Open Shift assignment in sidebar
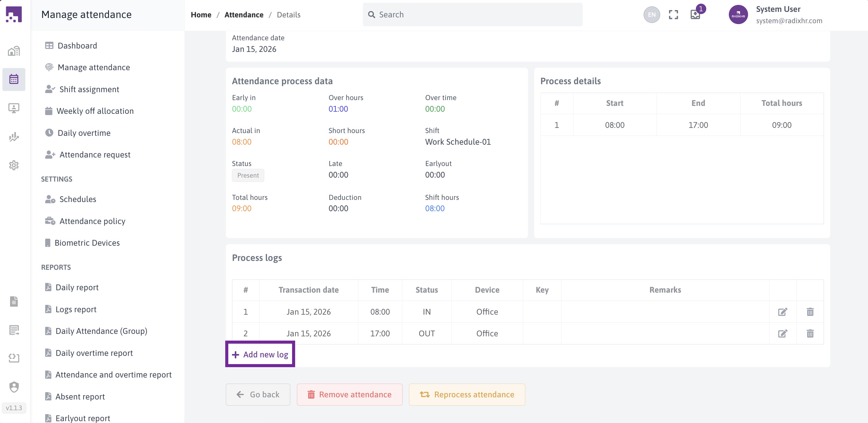868x423 pixels. coord(89,89)
